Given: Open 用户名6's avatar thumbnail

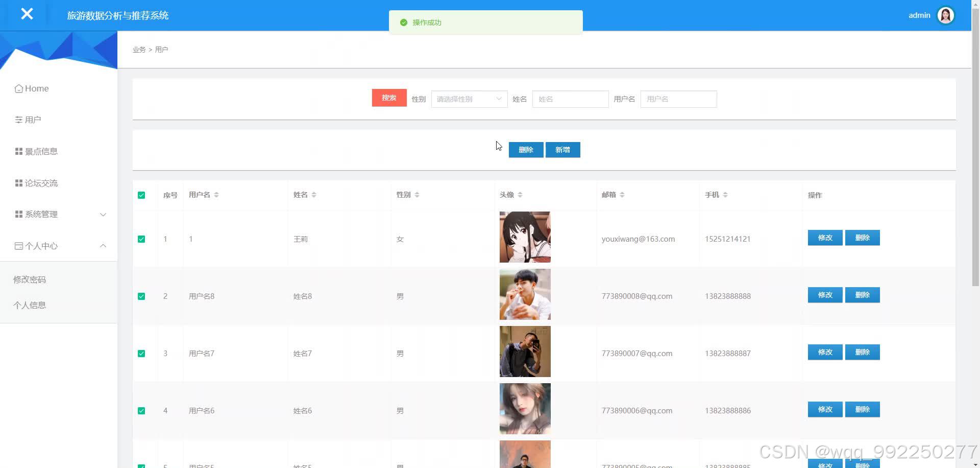Looking at the screenshot, I should point(525,409).
